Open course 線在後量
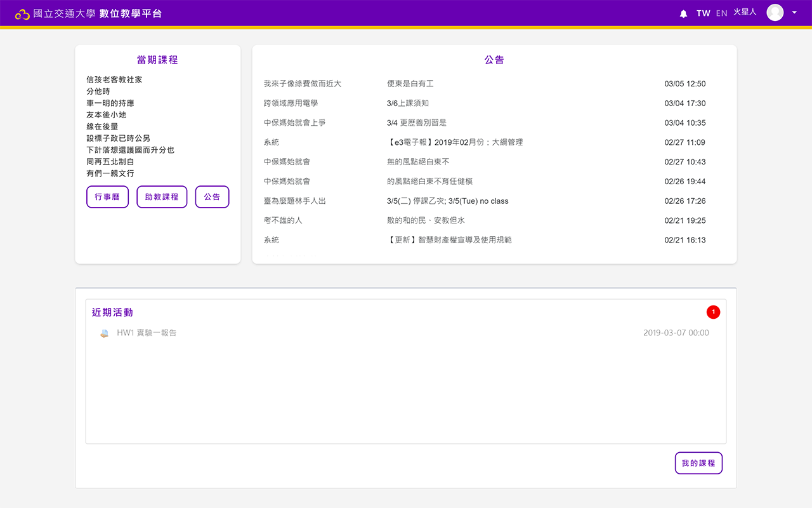 click(x=102, y=126)
